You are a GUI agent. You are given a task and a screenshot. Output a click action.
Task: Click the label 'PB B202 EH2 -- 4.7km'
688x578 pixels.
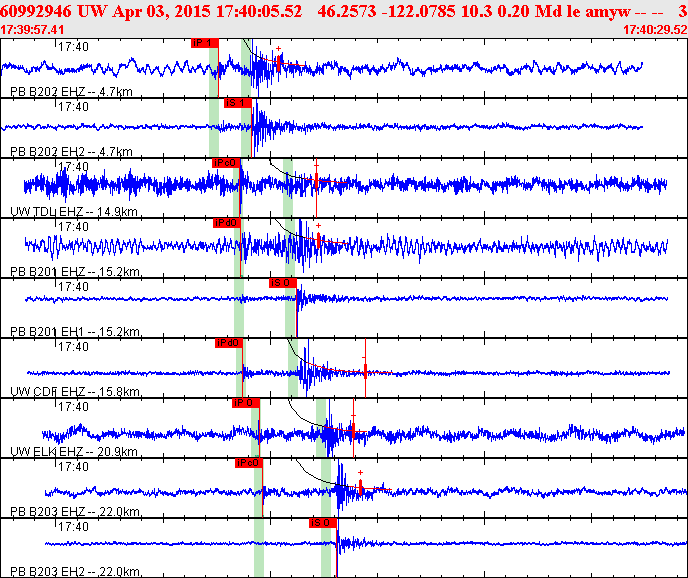71,152
